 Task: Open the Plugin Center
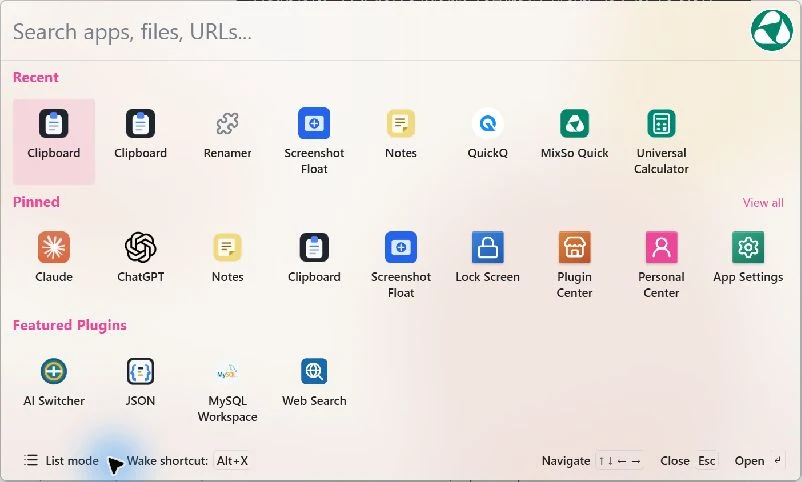(x=574, y=265)
